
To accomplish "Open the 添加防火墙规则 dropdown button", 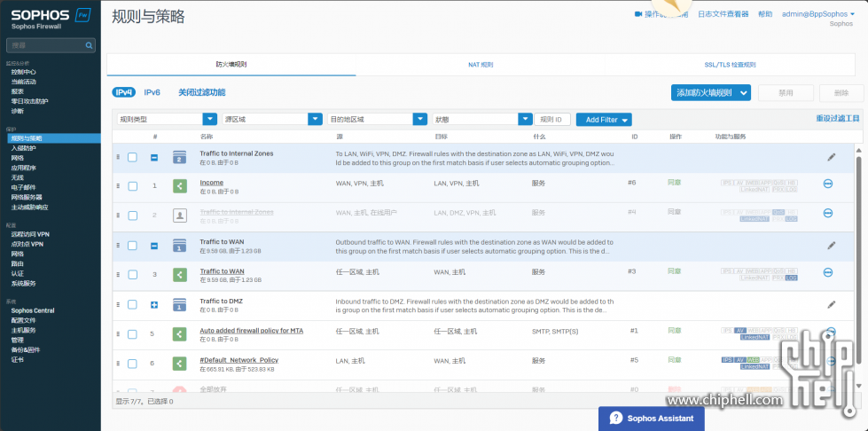I will [x=711, y=93].
